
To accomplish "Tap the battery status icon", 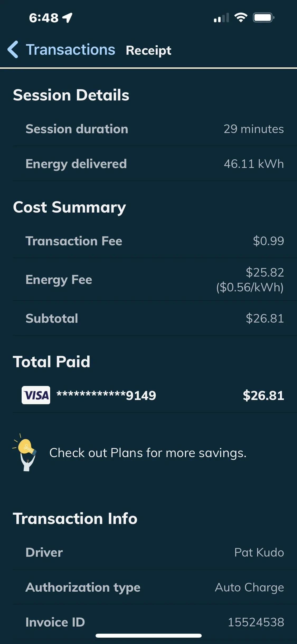I will tap(264, 18).
